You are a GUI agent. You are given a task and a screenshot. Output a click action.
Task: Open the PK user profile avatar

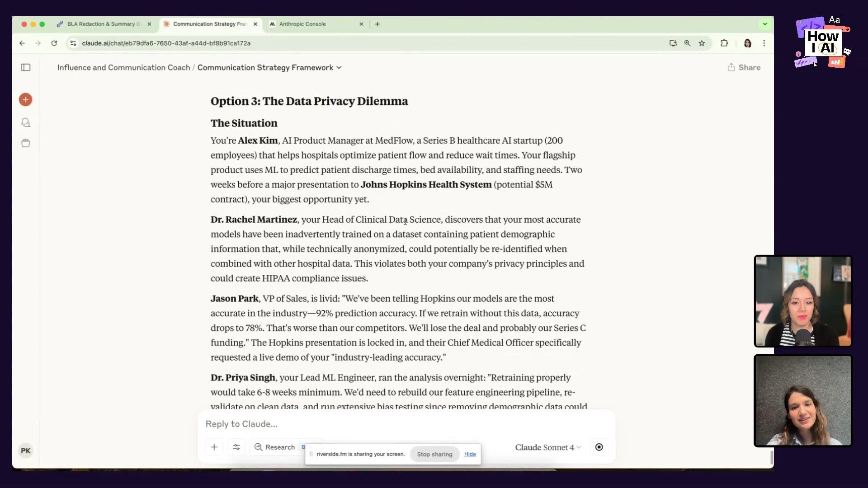click(x=26, y=450)
